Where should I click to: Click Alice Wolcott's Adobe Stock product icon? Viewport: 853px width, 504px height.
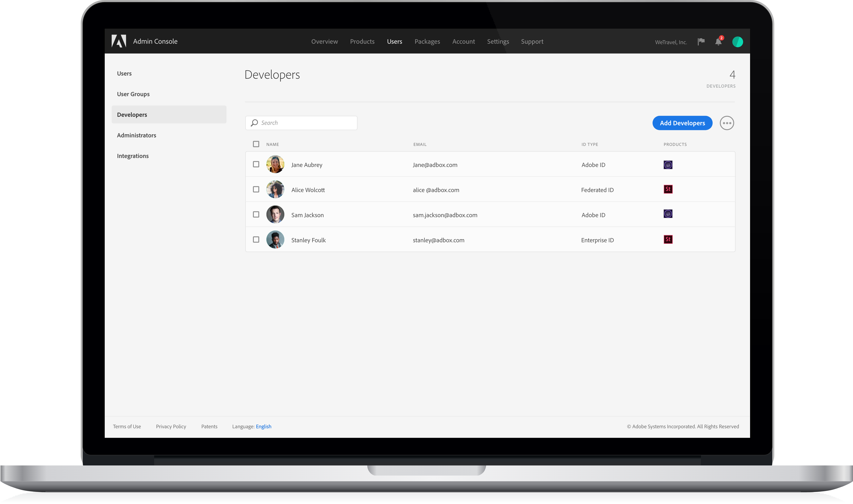668,189
